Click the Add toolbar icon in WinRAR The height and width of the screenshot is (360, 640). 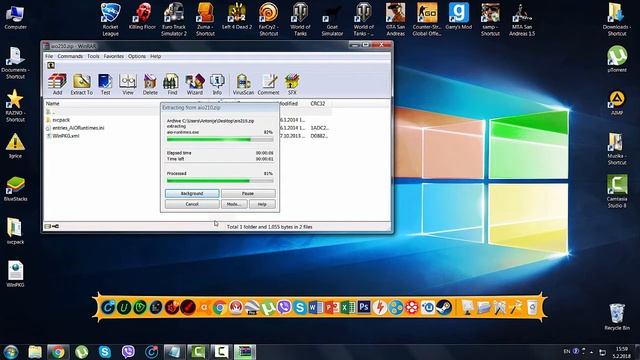[x=57, y=84]
